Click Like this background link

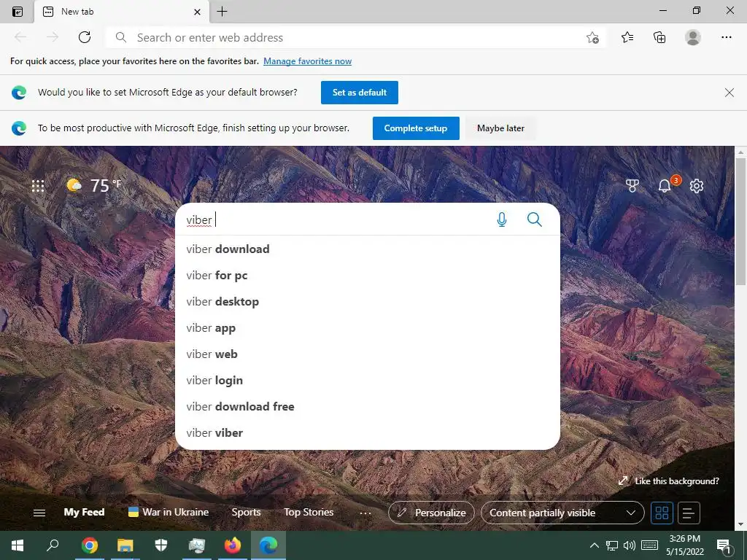click(669, 481)
